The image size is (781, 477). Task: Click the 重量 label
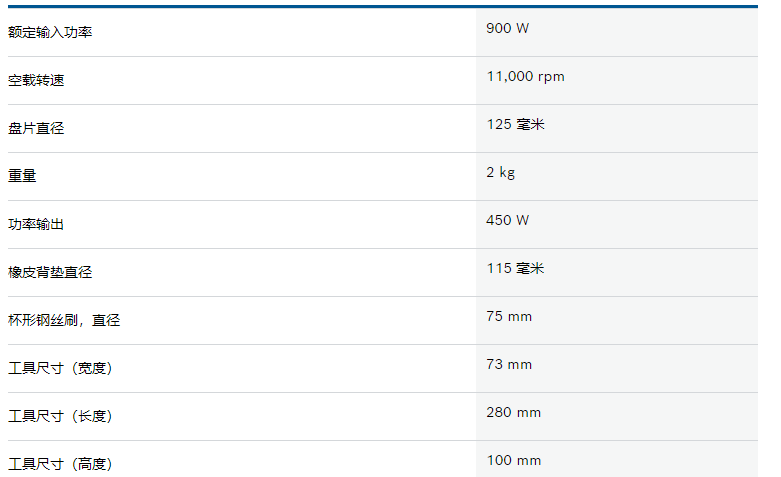point(22,176)
